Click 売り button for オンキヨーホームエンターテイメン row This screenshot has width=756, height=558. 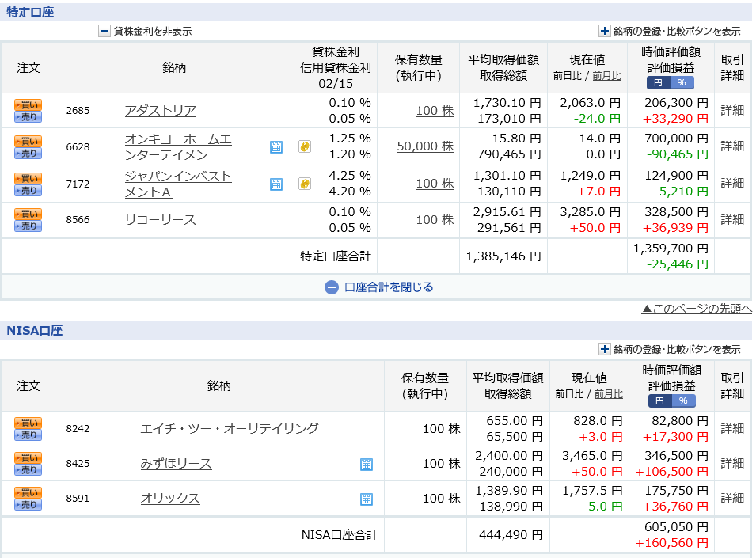[x=28, y=154]
